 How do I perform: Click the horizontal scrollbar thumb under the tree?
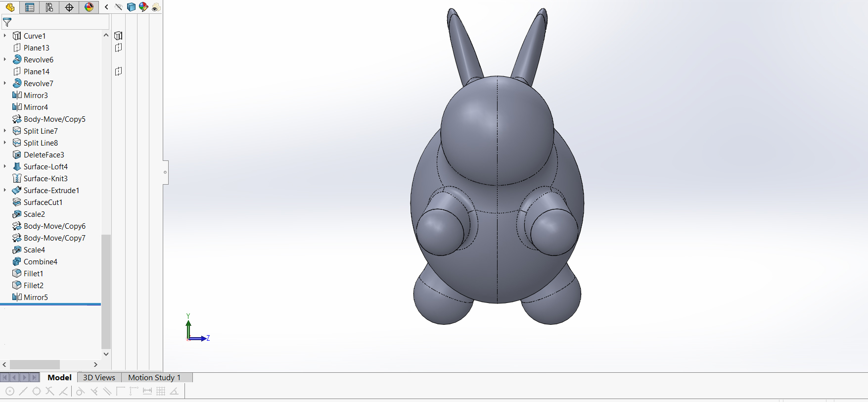pyautogui.click(x=35, y=364)
